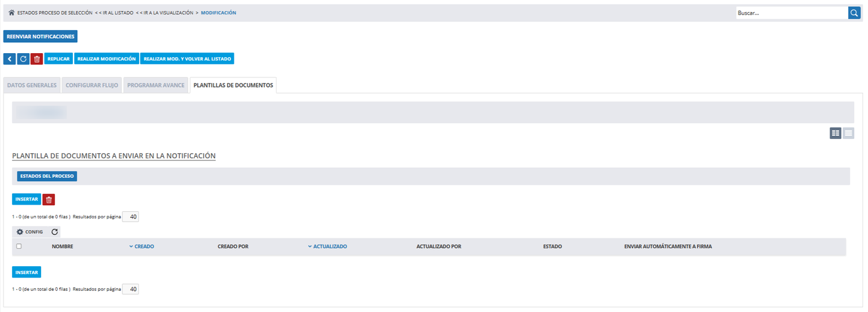Image resolution: width=868 pixels, height=312 pixels.
Task: Focus the Buscar search field
Action: click(791, 13)
